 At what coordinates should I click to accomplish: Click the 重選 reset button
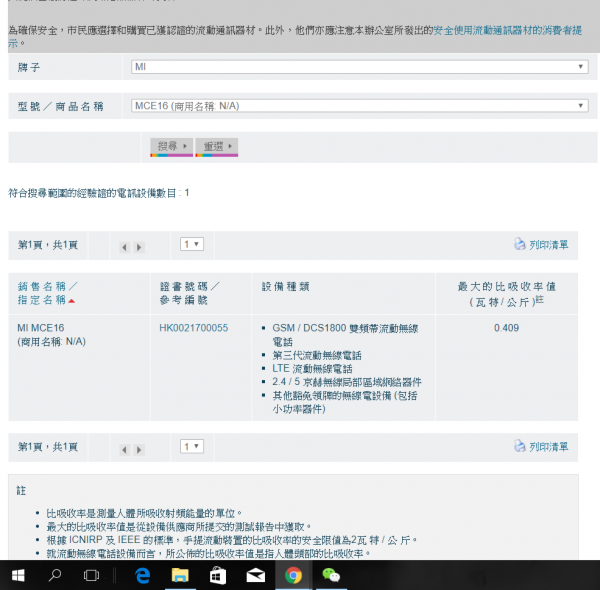click(x=217, y=147)
